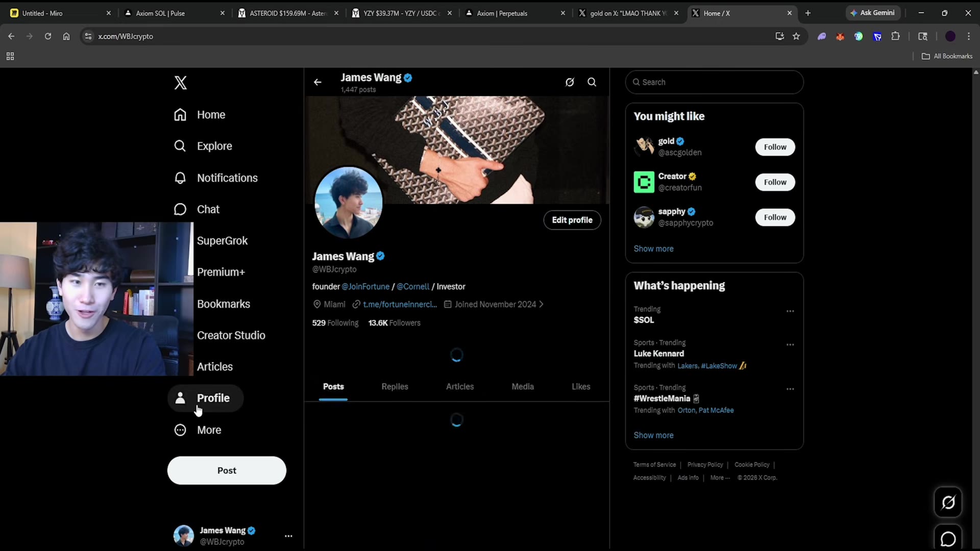Open the floating chat bubble button
The height and width of the screenshot is (551, 980).
click(948, 538)
